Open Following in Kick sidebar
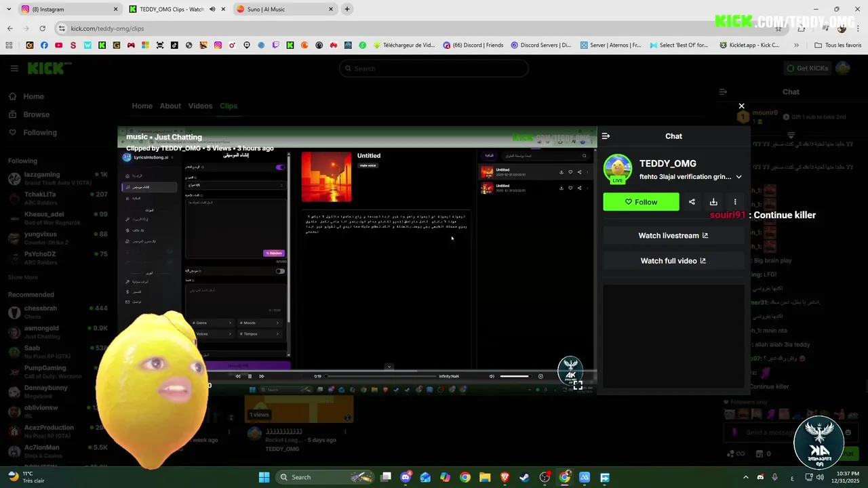Screen dimensions: 868x488 coord(33,133)
